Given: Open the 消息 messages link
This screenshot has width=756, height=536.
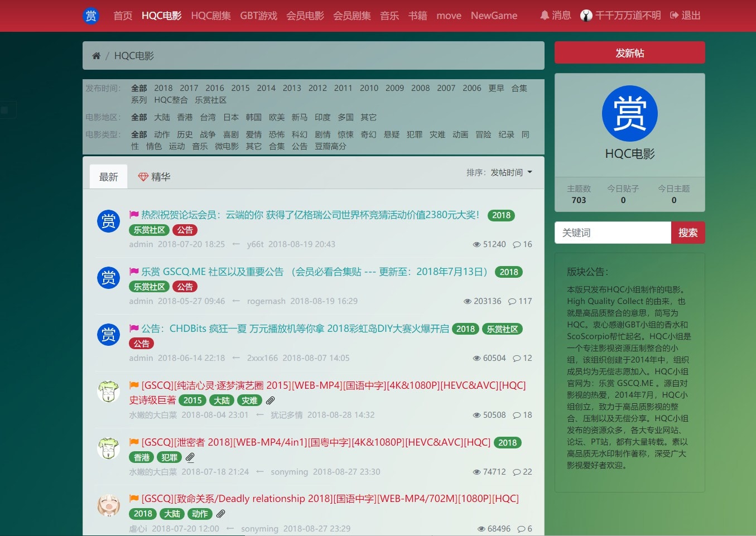Looking at the screenshot, I should tap(561, 16).
